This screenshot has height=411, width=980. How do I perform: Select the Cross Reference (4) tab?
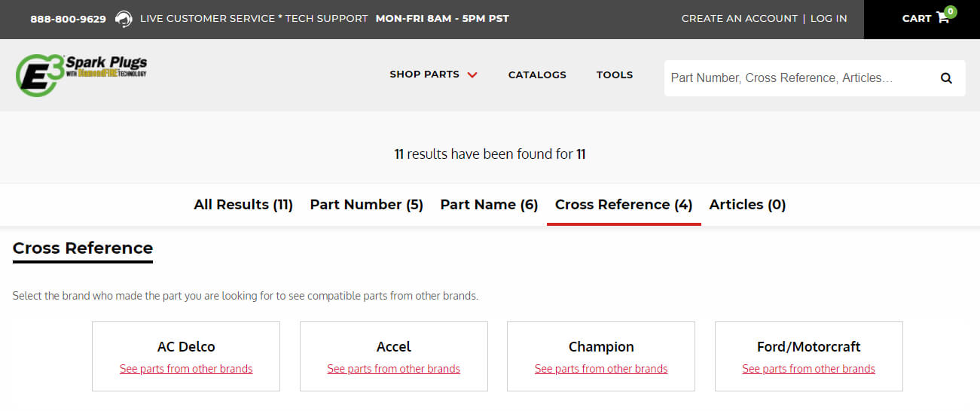click(x=624, y=205)
